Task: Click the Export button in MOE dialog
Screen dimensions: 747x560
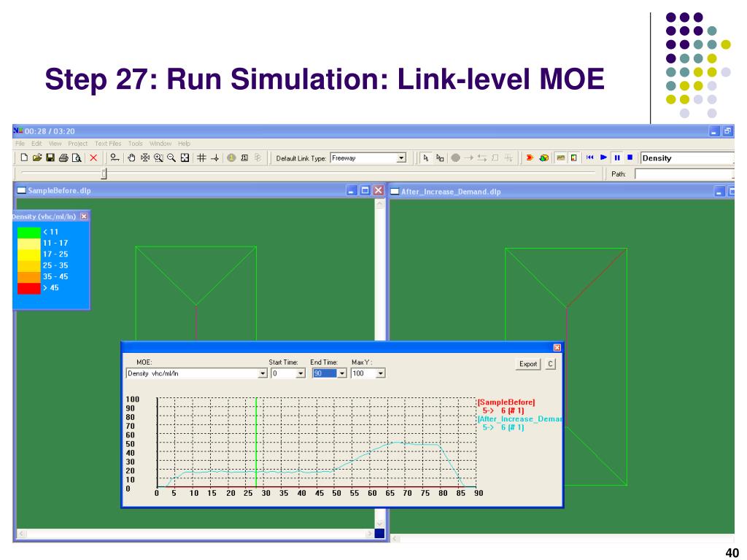Action: pyautogui.click(x=528, y=364)
